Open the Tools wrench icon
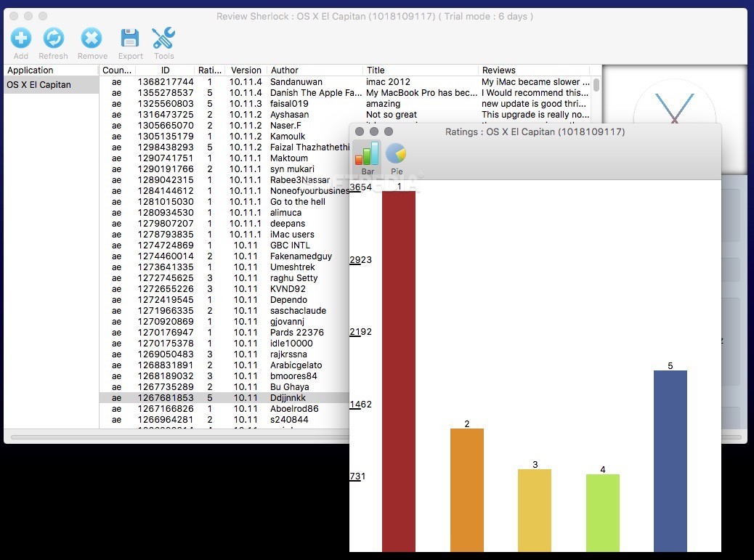 (163, 38)
